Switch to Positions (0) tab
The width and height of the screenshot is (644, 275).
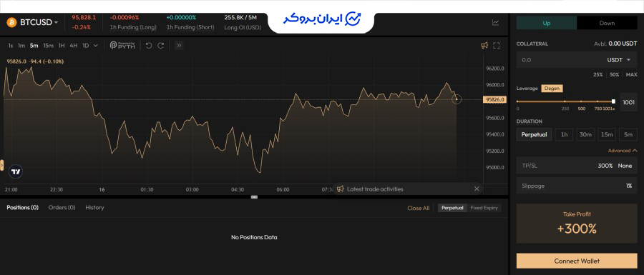tap(23, 208)
